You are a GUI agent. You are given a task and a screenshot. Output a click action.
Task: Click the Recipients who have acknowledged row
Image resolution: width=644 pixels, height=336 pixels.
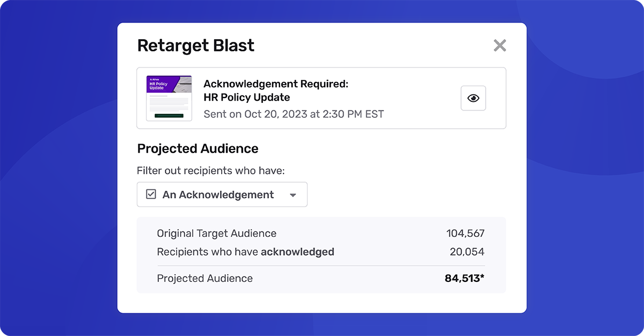click(245, 251)
